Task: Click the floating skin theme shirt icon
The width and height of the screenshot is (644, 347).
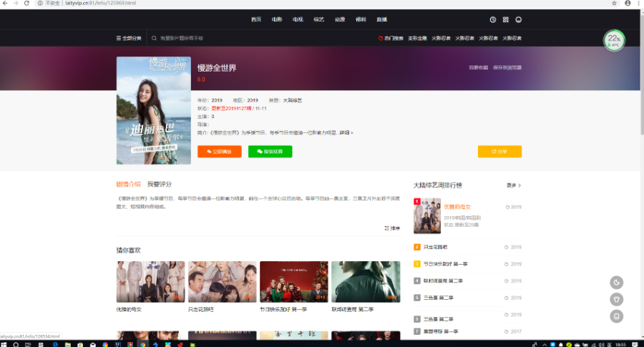Action: pyautogui.click(x=616, y=299)
